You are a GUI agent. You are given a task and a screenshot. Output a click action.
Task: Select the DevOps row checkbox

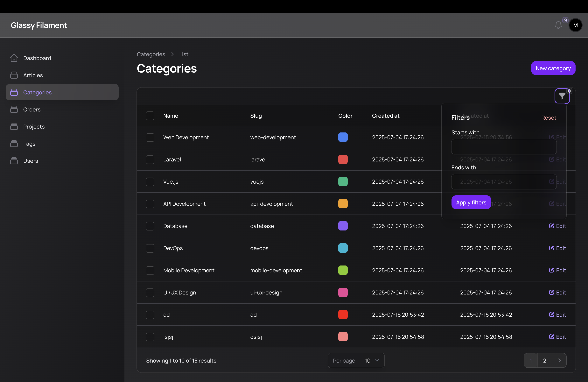(x=150, y=248)
